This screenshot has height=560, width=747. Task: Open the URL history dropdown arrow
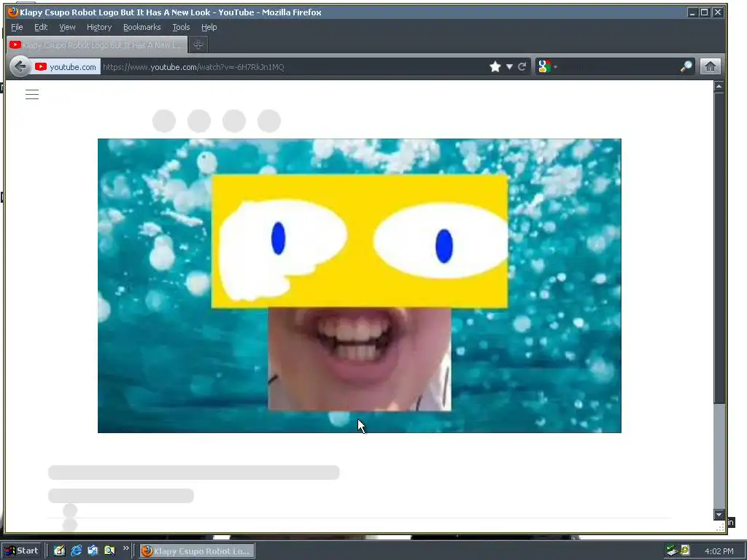[x=509, y=66]
